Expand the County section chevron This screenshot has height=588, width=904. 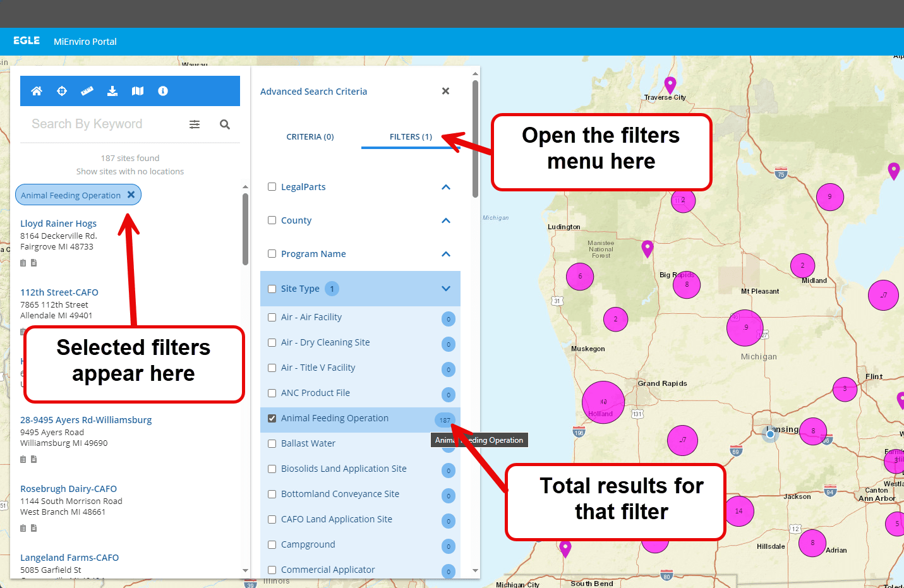(446, 220)
